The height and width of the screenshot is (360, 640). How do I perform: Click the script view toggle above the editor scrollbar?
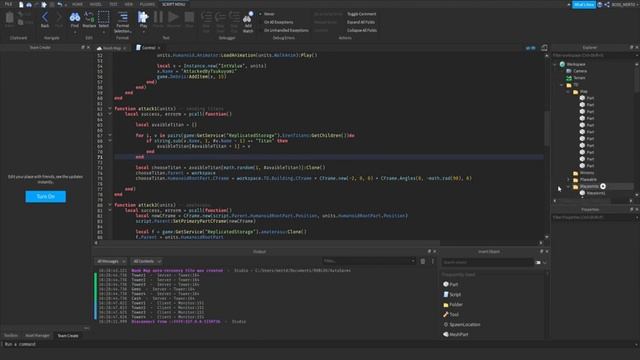click(x=544, y=48)
